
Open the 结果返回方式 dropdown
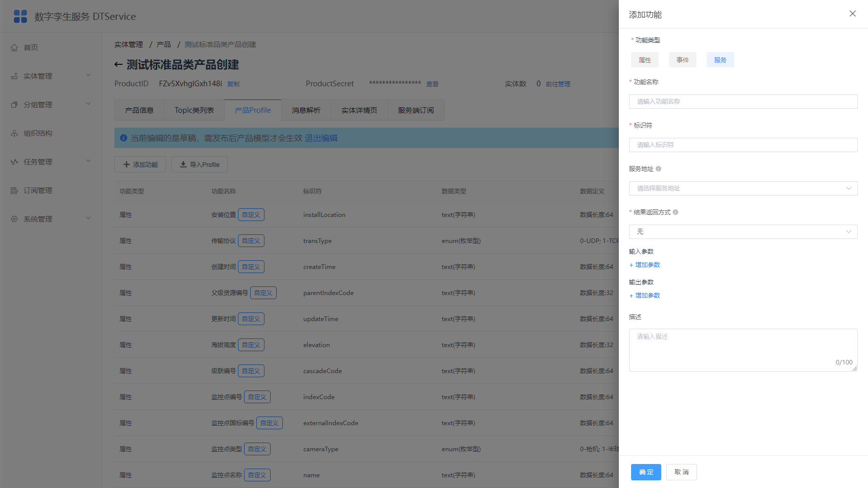click(x=743, y=232)
